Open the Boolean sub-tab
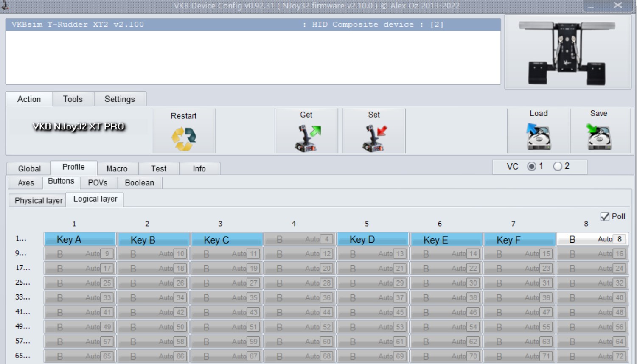The height and width of the screenshot is (364, 637). [139, 183]
